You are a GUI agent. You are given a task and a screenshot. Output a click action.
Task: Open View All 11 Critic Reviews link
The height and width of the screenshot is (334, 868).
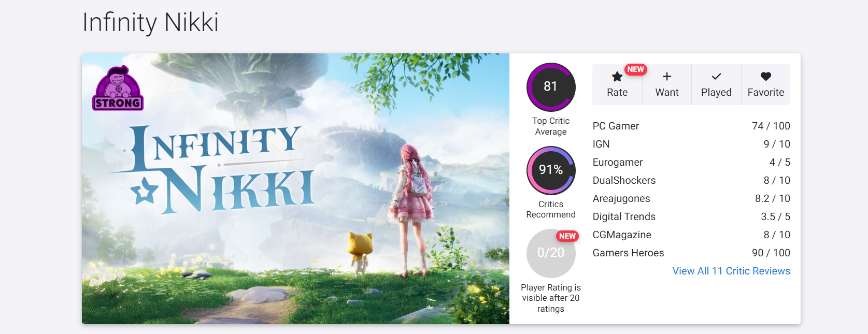pos(731,271)
